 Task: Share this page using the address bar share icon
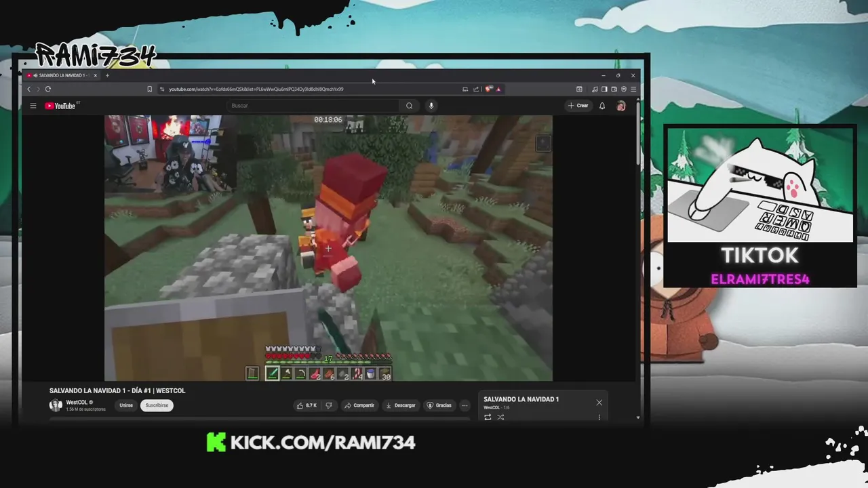476,89
